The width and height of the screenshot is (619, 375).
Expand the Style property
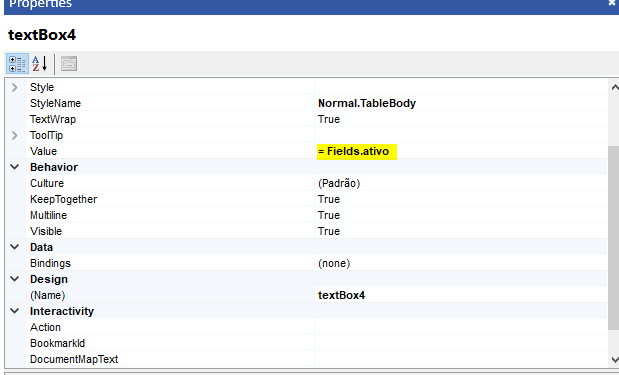[15, 87]
